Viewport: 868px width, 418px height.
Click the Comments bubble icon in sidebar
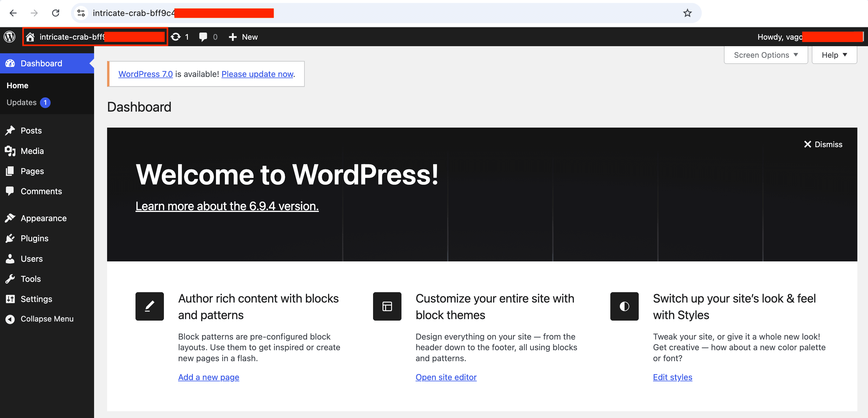[x=10, y=191]
